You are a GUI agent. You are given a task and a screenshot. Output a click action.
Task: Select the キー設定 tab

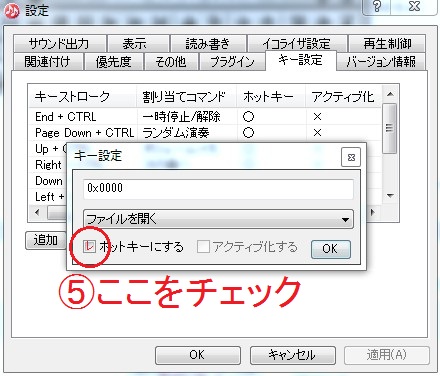tap(301, 60)
